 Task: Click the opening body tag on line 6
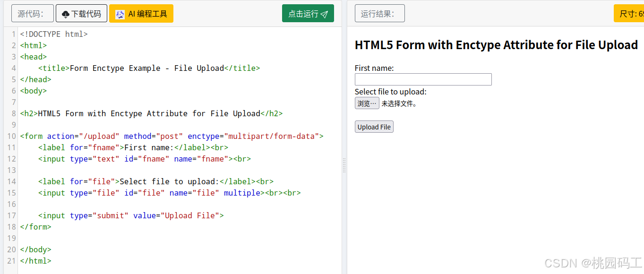(34, 91)
